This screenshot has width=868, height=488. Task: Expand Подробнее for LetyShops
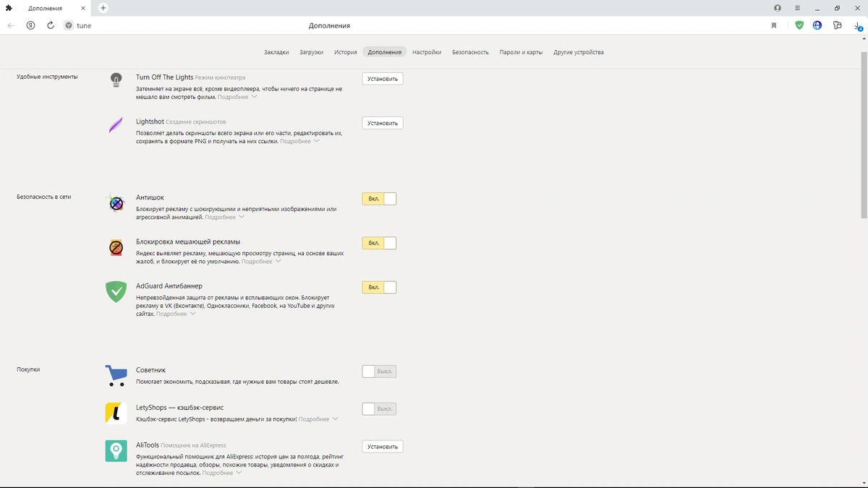pyautogui.click(x=318, y=419)
